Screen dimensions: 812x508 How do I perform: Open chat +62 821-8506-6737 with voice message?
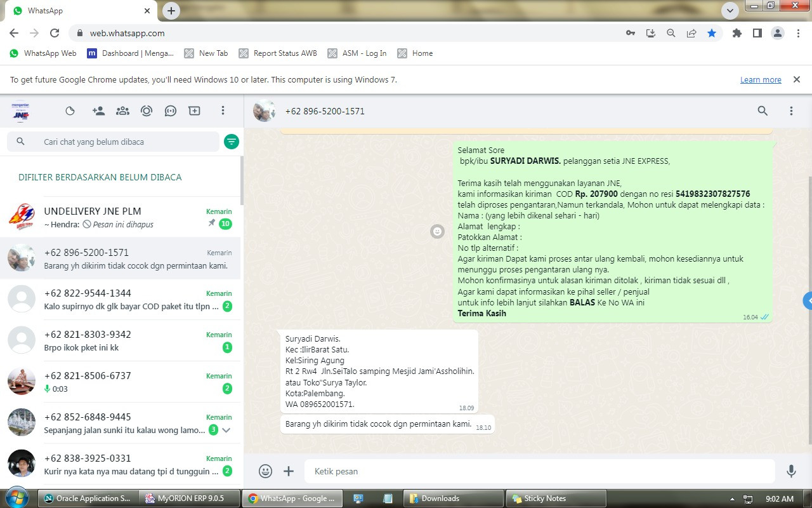click(121, 382)
